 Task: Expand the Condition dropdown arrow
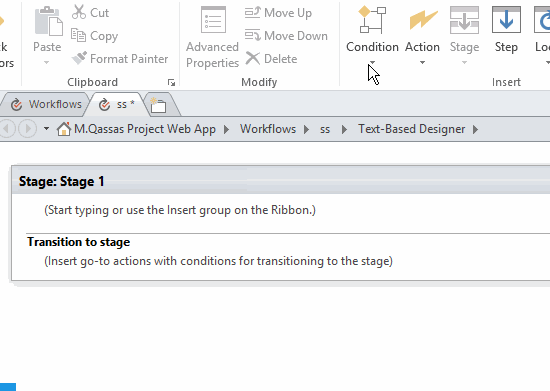point(372,62)
